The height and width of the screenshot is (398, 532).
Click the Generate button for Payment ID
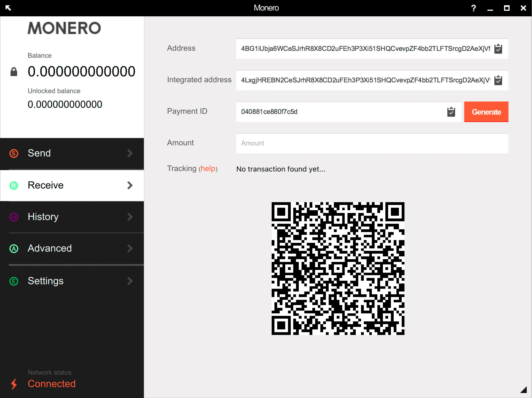pos(486,111)
